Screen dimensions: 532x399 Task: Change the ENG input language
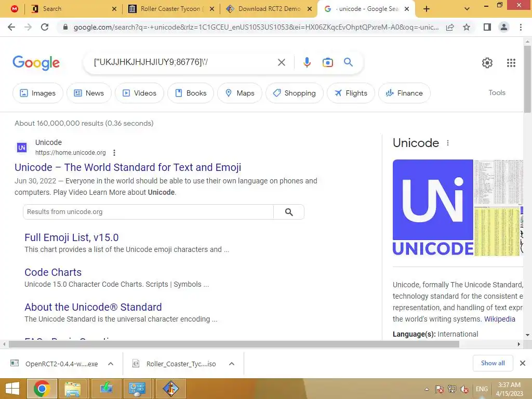point(482,389)
